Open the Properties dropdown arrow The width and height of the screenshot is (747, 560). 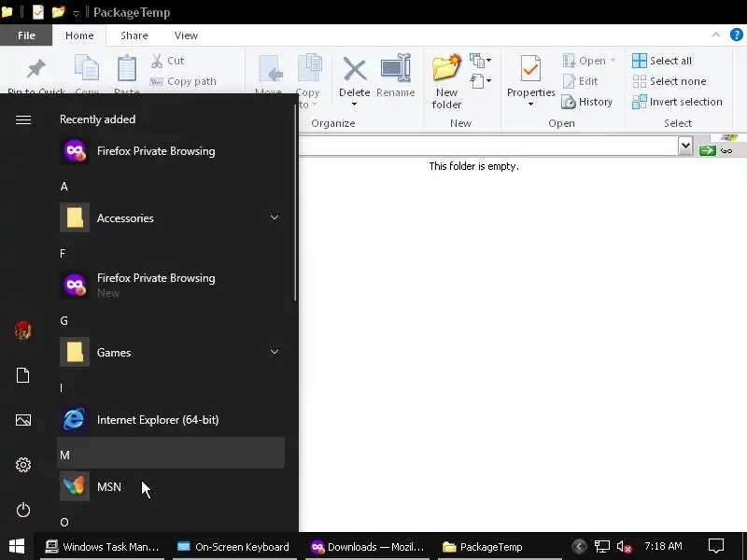(x=530, y=105)
